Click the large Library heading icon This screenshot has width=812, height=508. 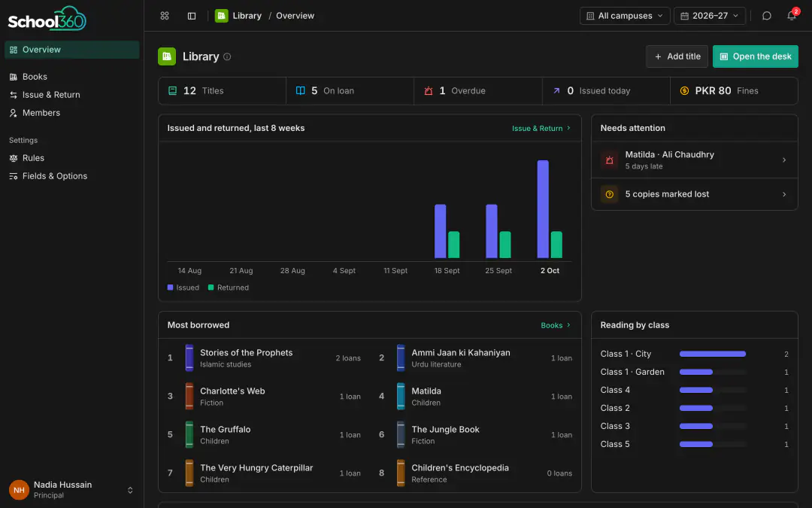tap(167, 56)
